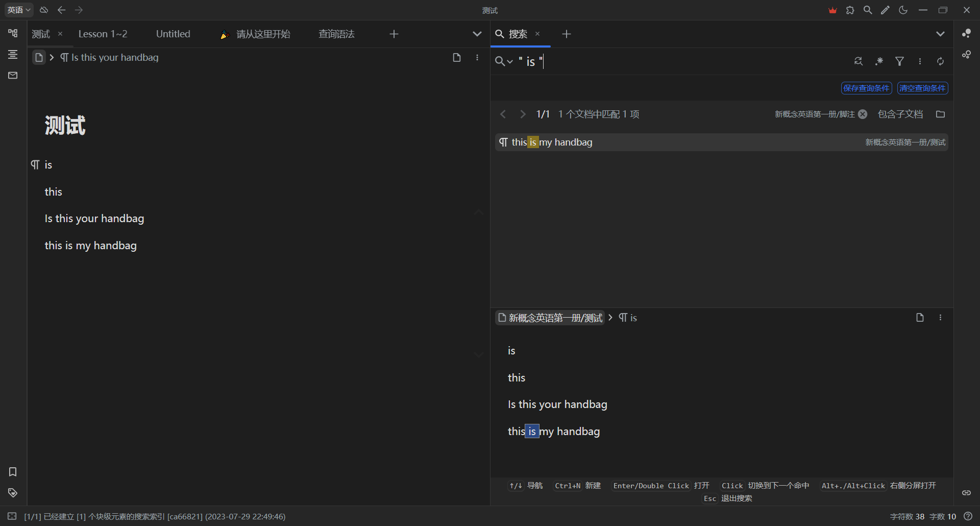The image size is (980, 526).
Task: Close the 搜索 tab
Action: [537, 34]
